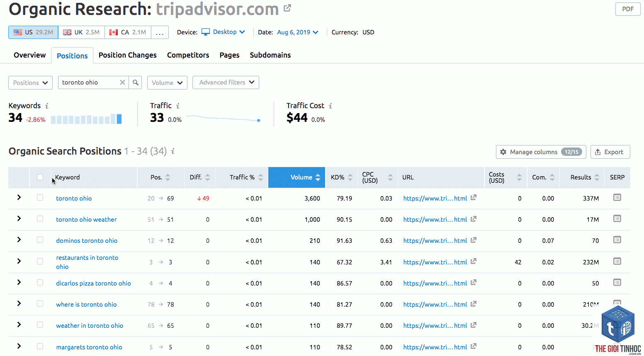View SERP snapshot for 'dicarlos pizza toronto ohio' row

617,283
